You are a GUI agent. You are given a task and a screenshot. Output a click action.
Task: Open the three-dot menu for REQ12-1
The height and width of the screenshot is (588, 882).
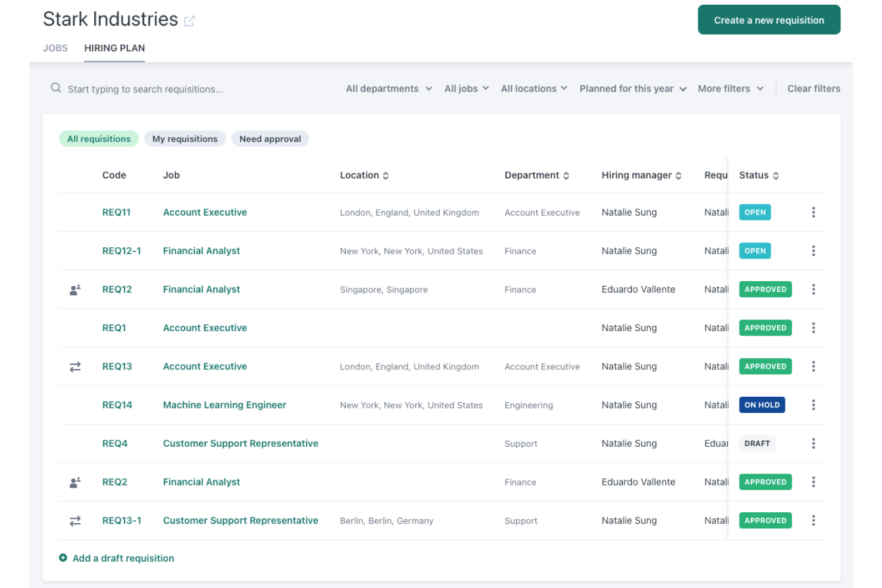(813, 251)
